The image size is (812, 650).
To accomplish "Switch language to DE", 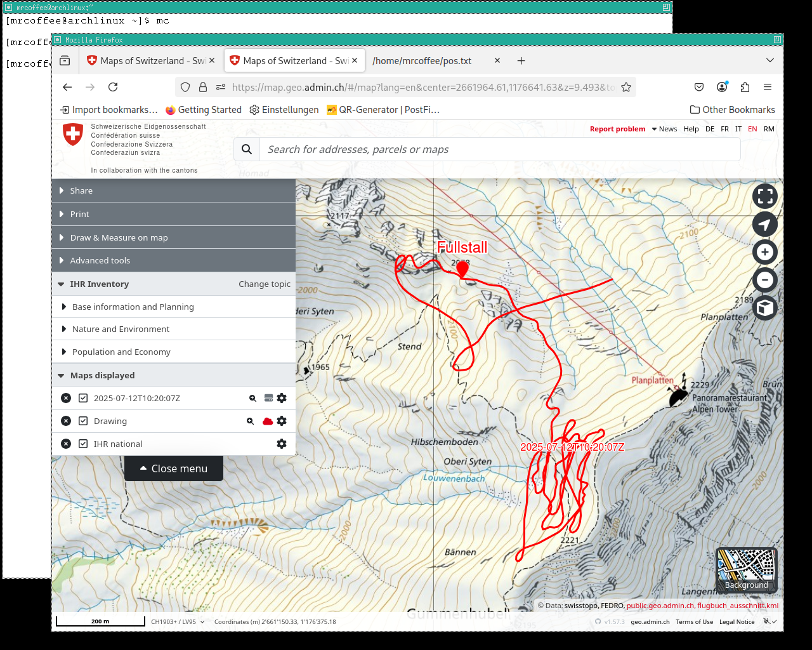I will (x=710, y=129).
